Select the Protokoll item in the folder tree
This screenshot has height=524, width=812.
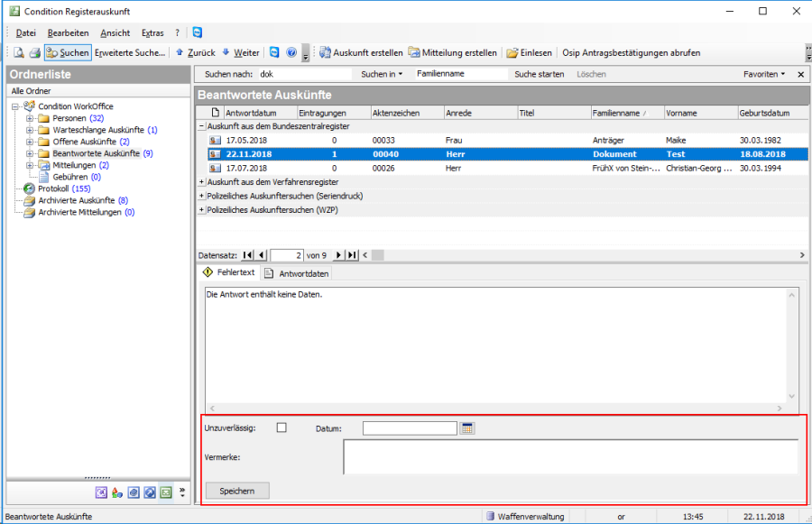point(52,188)
